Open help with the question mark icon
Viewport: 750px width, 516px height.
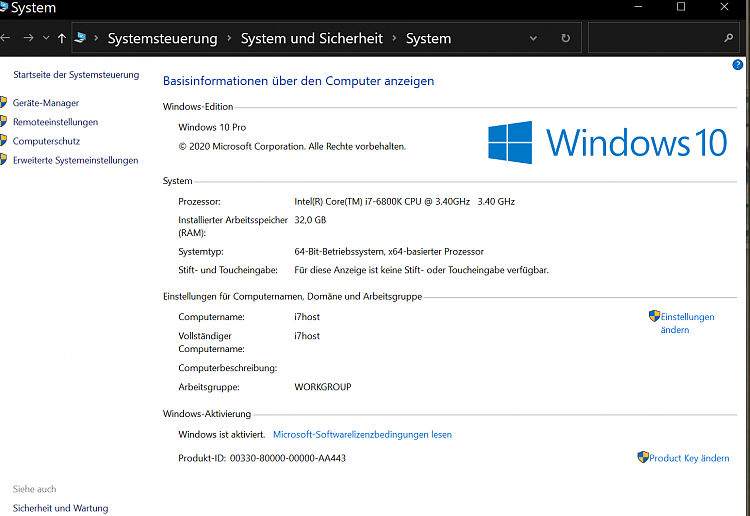(738, 65)
